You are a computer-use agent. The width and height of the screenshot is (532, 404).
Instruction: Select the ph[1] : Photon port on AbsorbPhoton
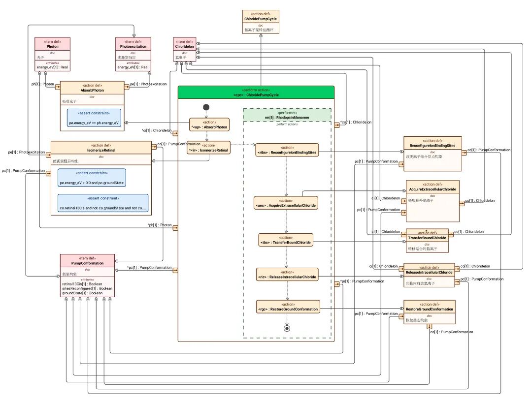pyautogui.click(x=58, y=87)
